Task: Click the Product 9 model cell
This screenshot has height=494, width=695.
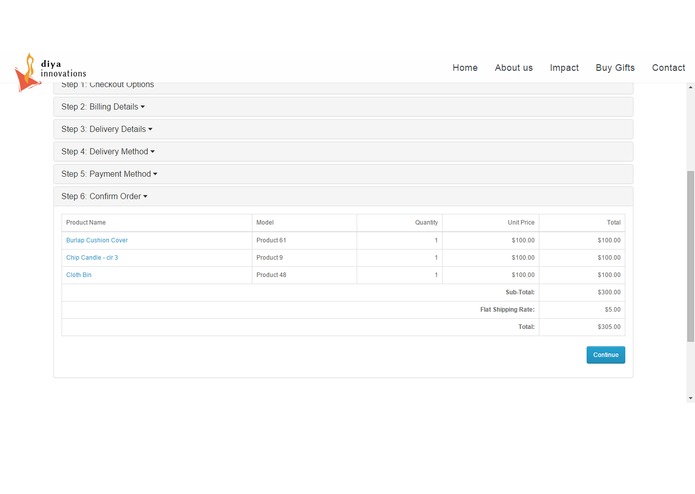Action: tap(304, 257)
